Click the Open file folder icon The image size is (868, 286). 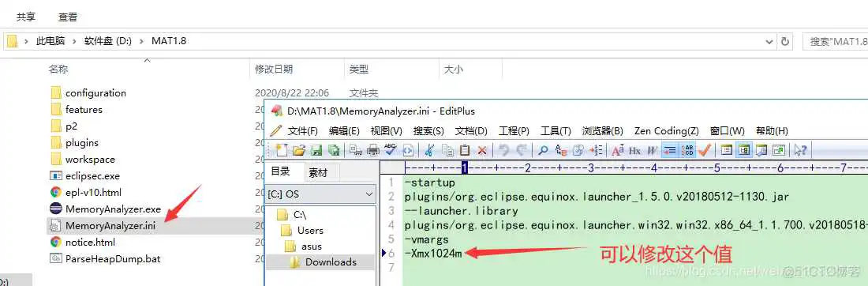(299, 149)
